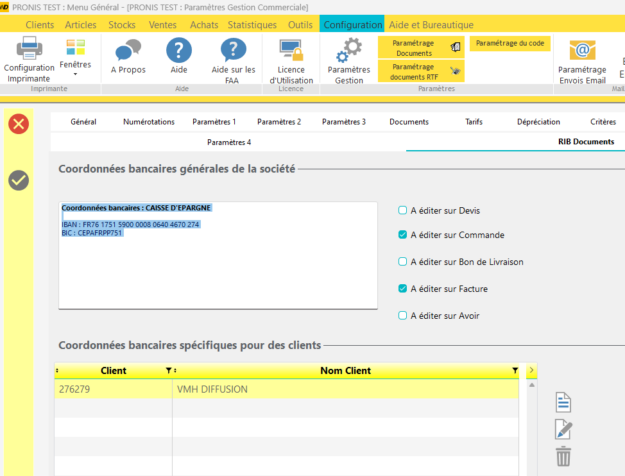Image resolution: width=625 pixels, height=476 pixels.
Task: Open the Client column filter
Action: click(168, 370)
